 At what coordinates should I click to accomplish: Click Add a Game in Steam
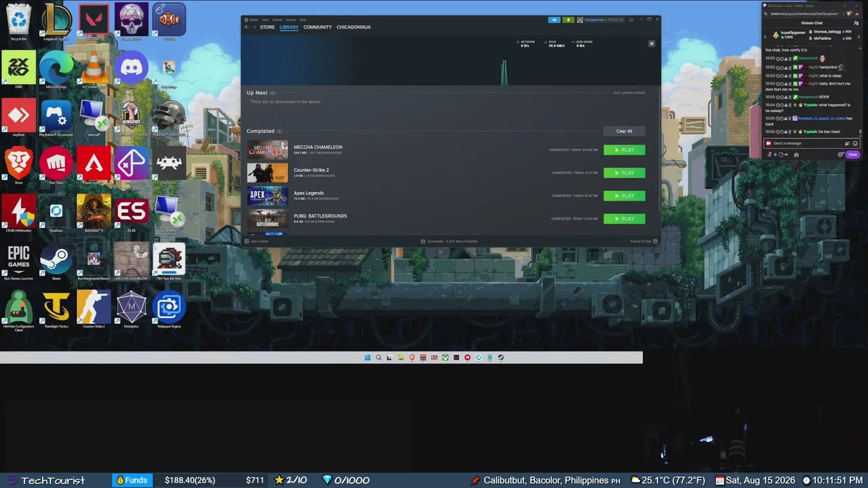[x=256, y=241]
